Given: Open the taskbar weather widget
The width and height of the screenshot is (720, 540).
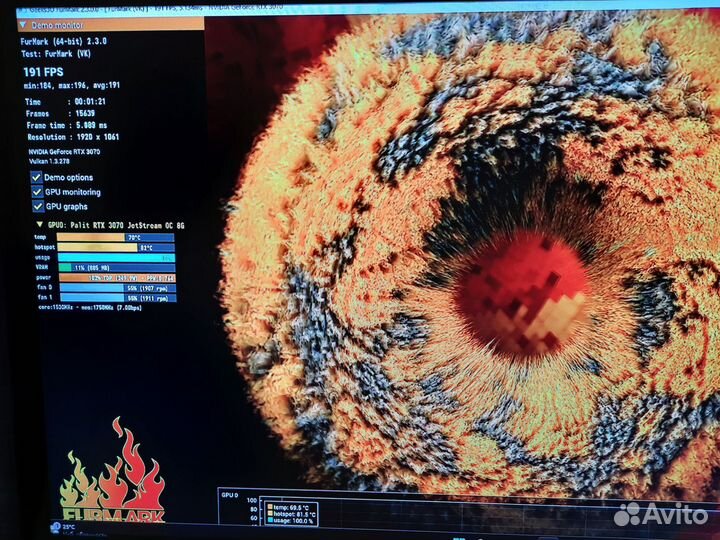Looking at the screenshot, I should [x=62, y=526].
